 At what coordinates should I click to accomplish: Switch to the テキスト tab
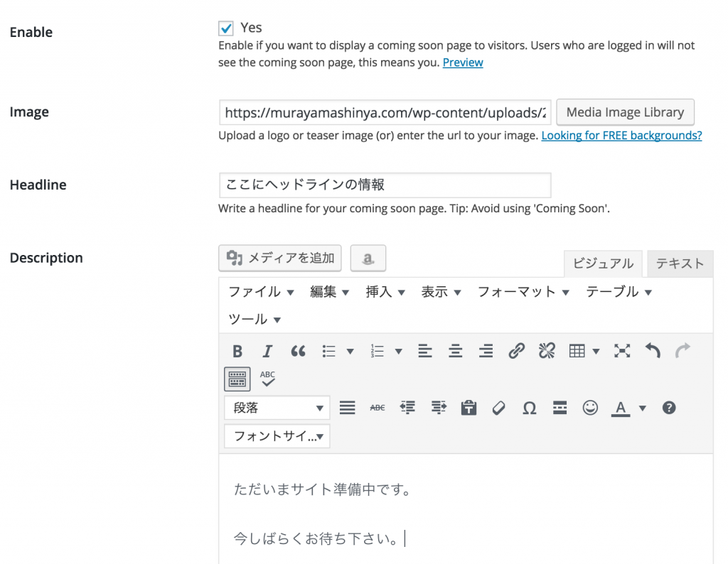pyautogui.click(x=680, y=263)
